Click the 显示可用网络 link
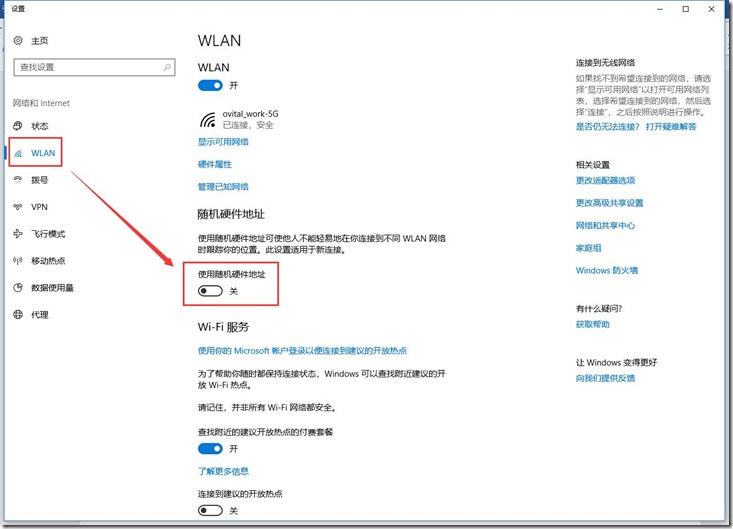The height and width of the screenshot is (529, 733). [x=223, y=142]
